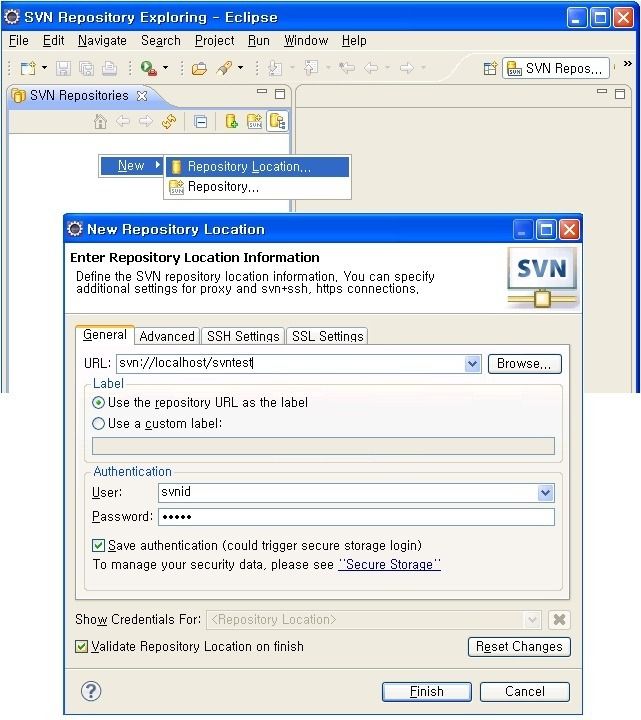Click the Last Edit Location icon
The width and height of the screenshot is (641, 720).
[347, 68]
